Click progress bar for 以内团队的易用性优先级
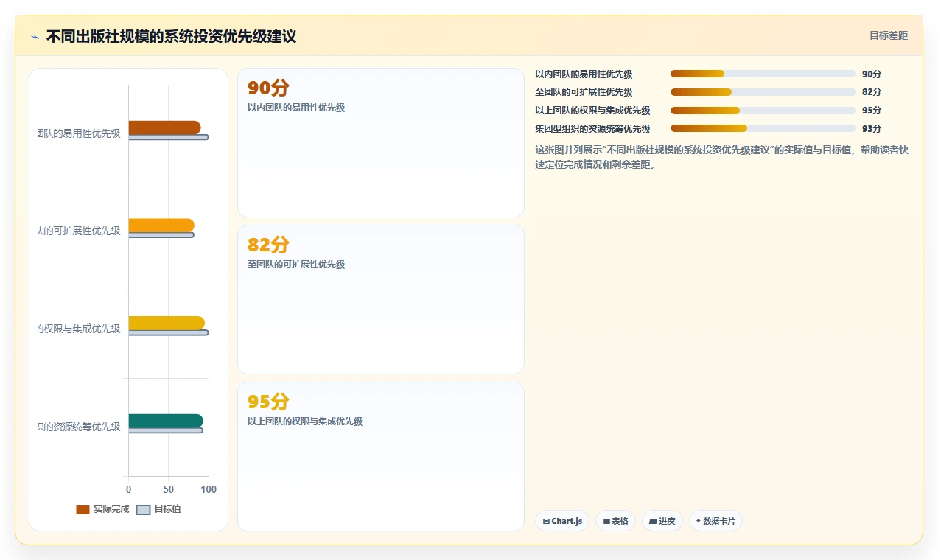This screenshot has width=938, height=560. (x=763, y=74)
